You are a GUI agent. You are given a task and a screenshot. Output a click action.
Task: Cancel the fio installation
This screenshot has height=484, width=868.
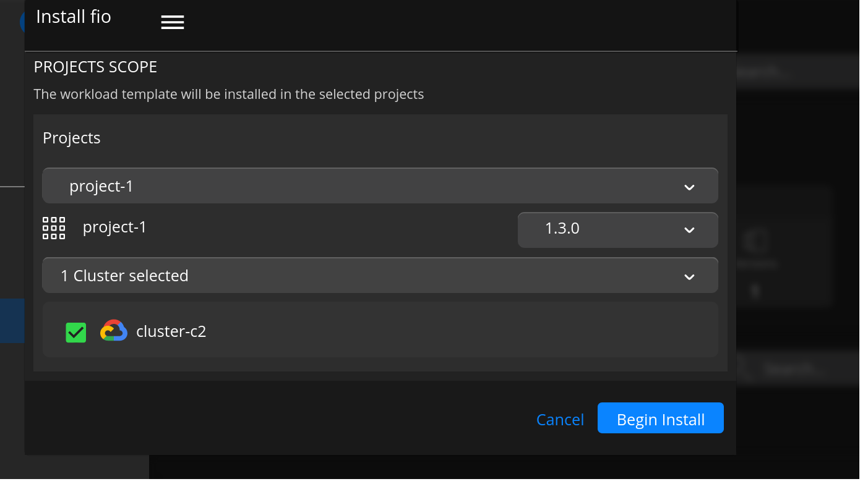click(x=560, y=420)
